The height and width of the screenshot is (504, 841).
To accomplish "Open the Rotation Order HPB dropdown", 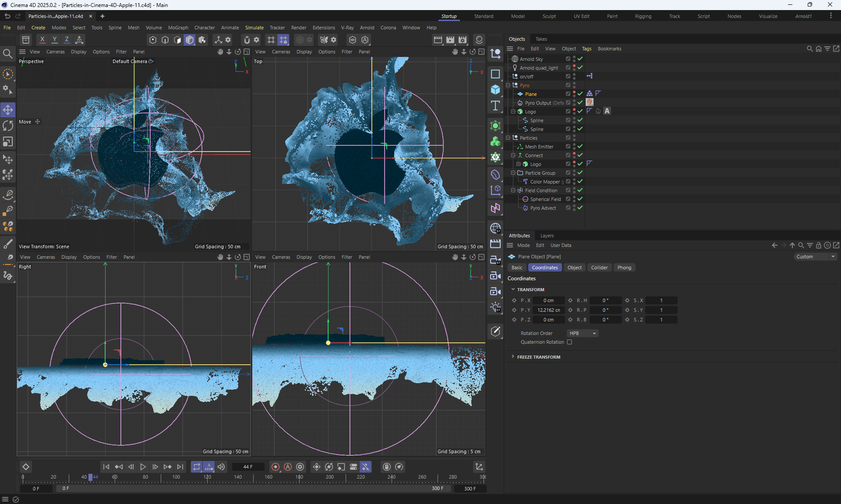I will click(x=583, y=333).
